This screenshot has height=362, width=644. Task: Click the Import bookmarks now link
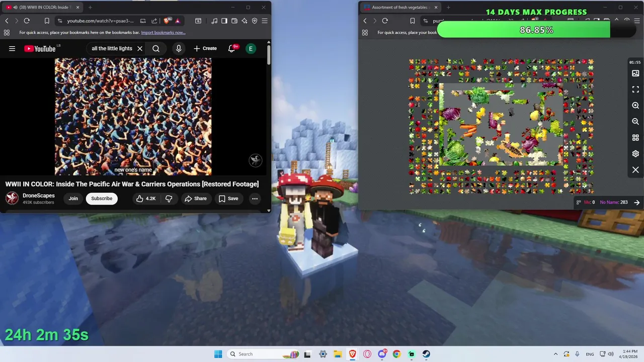[x=163, y=33]
